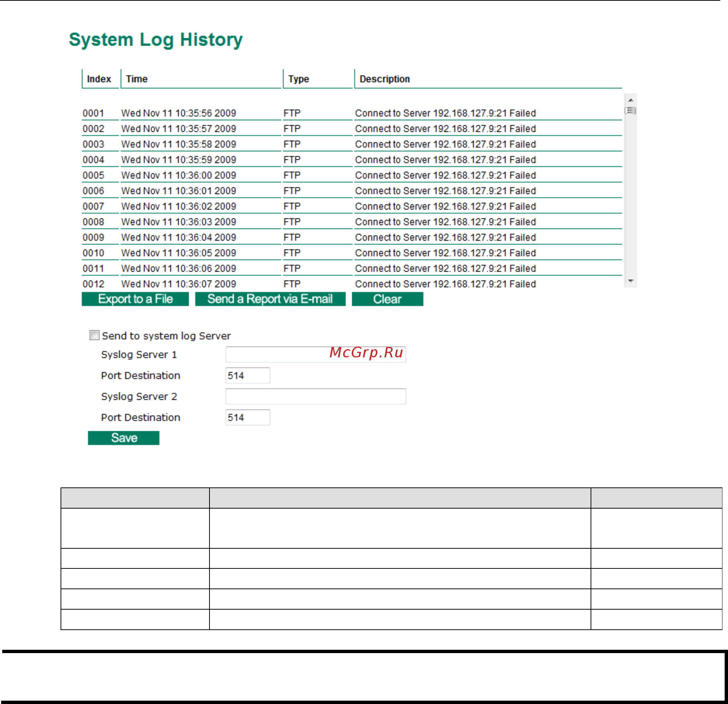The width and height of the screenshot is (728, 704).
Task: Click FTP type in row 0012
Action: [x=292, y=284]
